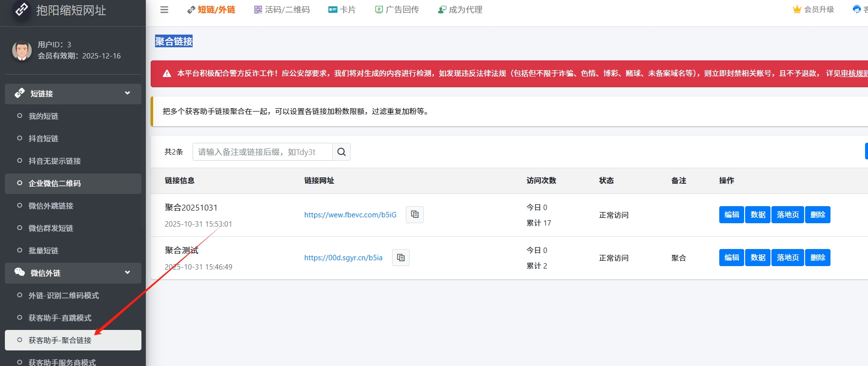Select 成为代理 in the top menu
Screen dimensions: 868x366
(460, 10)
